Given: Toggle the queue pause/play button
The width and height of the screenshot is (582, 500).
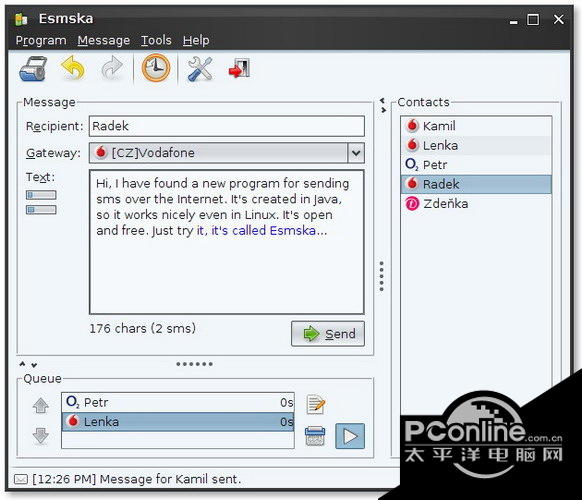Looking at the screenshot, I should (x=350, y=436).
